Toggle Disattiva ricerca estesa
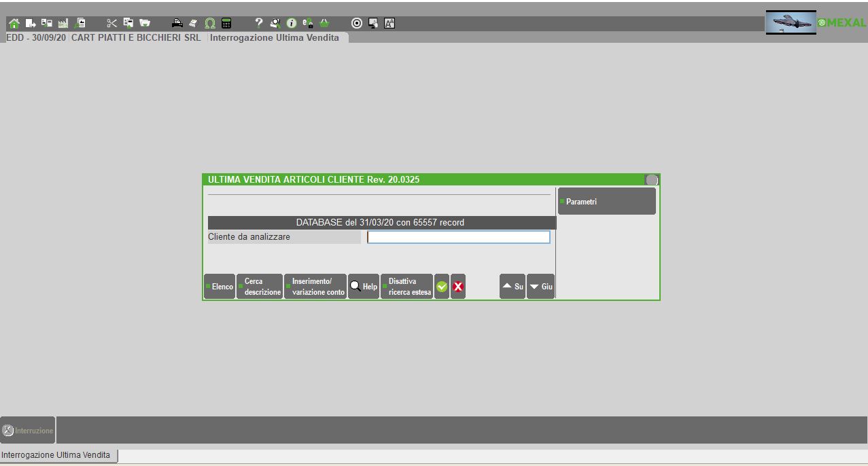This screenshot has width=868, height=466. tap(407, 287)
